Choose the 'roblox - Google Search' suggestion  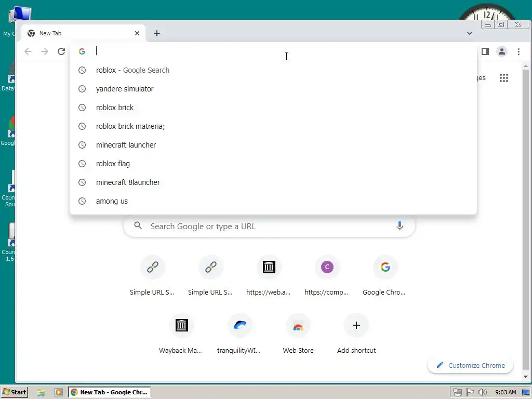pyautogui.click(x=273, y=70)
